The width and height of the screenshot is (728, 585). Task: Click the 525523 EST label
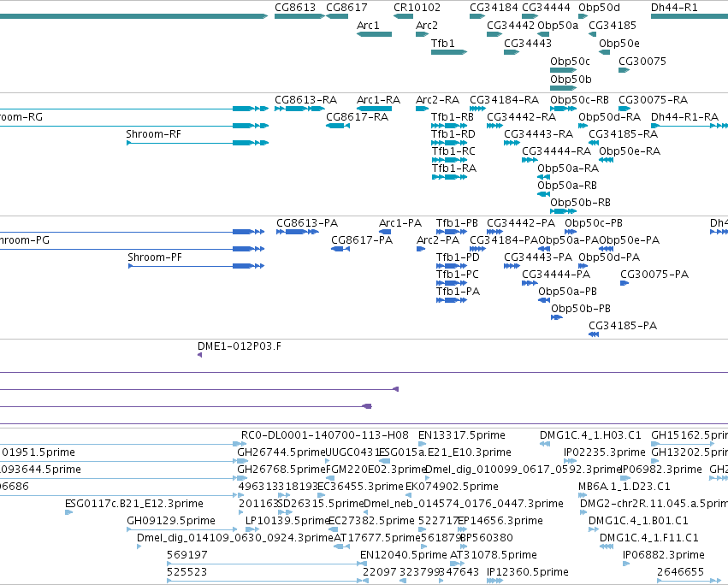[x=187, y=572]
